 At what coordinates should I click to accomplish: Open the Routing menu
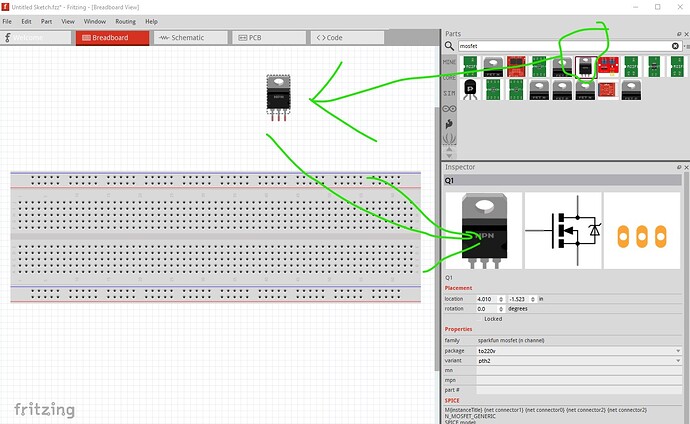coord(125,21)
